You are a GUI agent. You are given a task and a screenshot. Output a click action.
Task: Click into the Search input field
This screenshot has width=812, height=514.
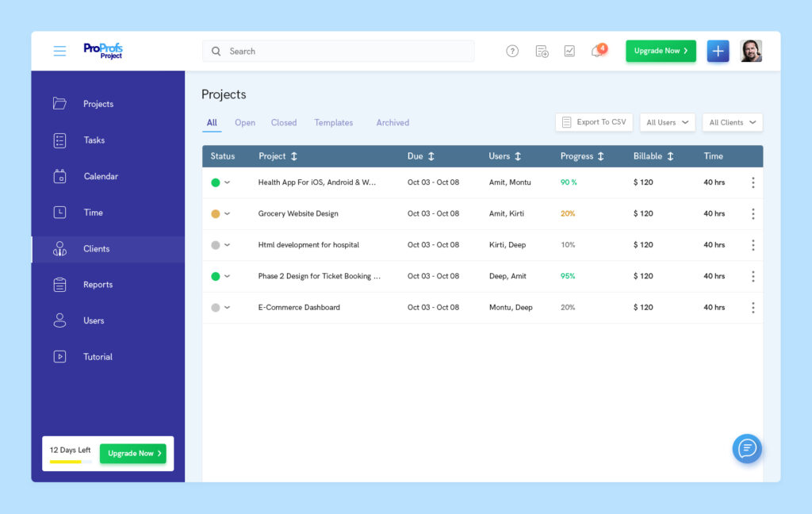[x=338, y=52]
